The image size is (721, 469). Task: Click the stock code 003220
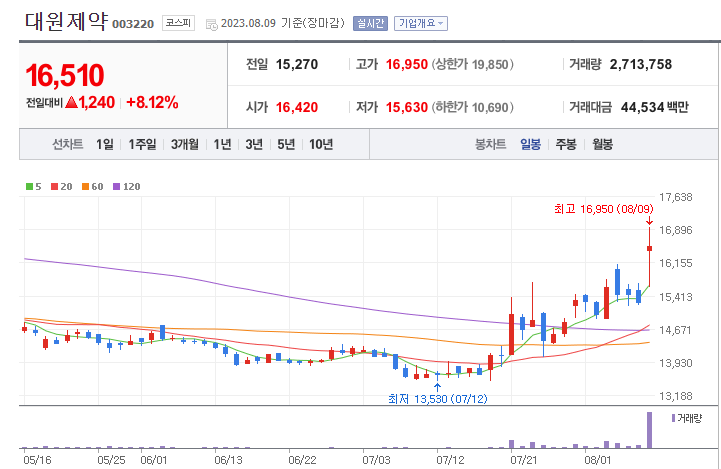pos(133,24)
